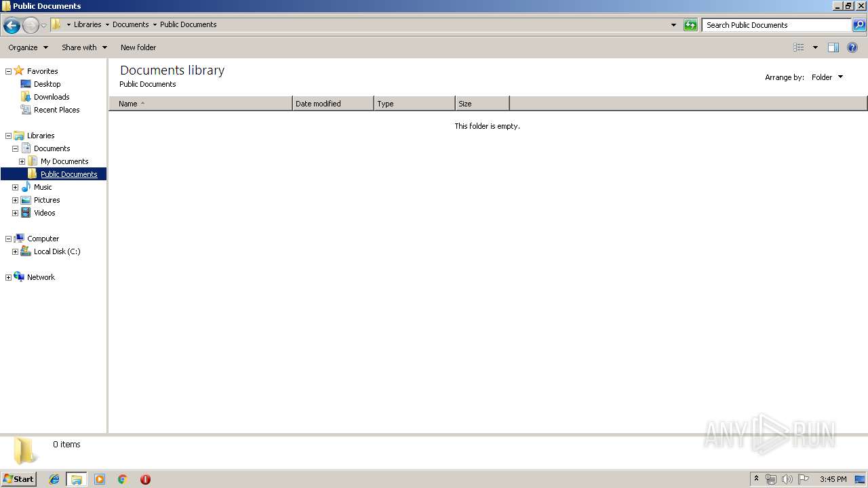Select Libraries in the navigation pane
This screenshot has width=868, height=488.
tap(41, 136)
